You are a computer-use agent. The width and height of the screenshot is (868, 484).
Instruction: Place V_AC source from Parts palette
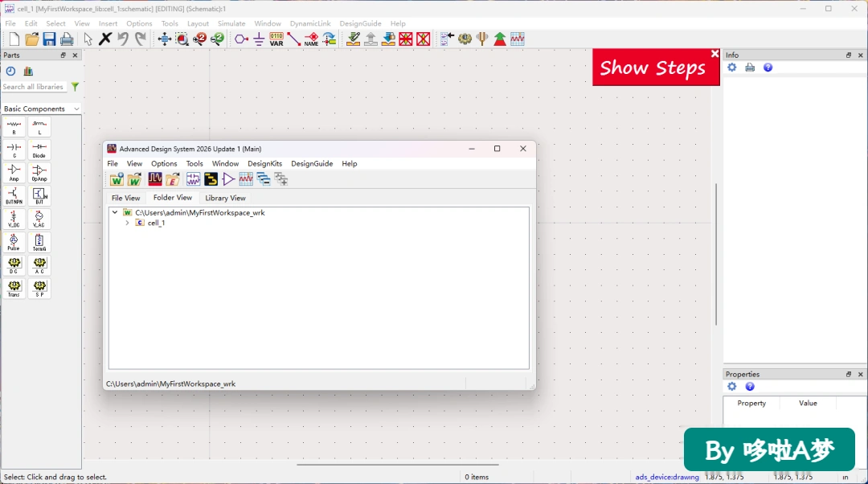[39, 219]
